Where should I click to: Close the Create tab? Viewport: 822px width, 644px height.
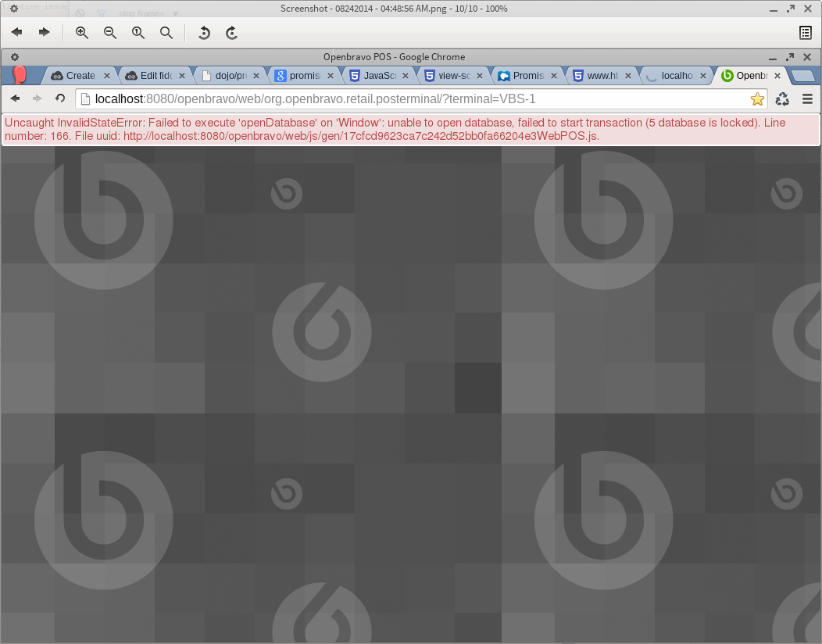coord(107,76)
